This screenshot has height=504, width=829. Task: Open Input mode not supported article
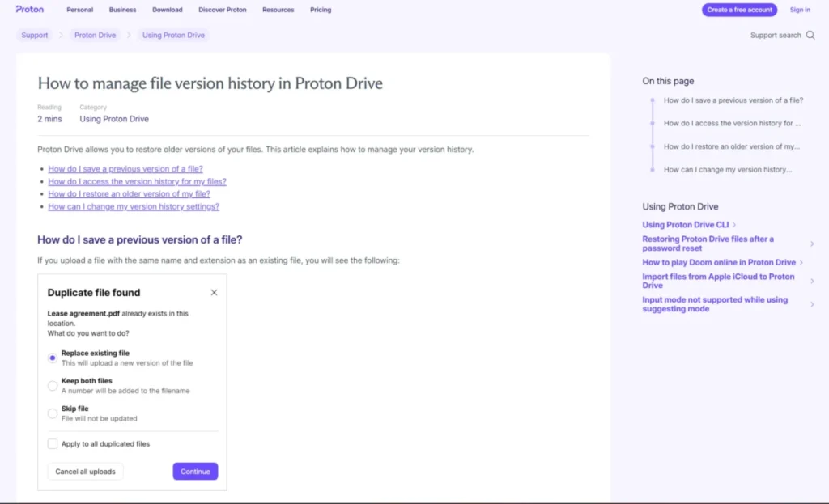pyautogui.click(x=715, y=304)
